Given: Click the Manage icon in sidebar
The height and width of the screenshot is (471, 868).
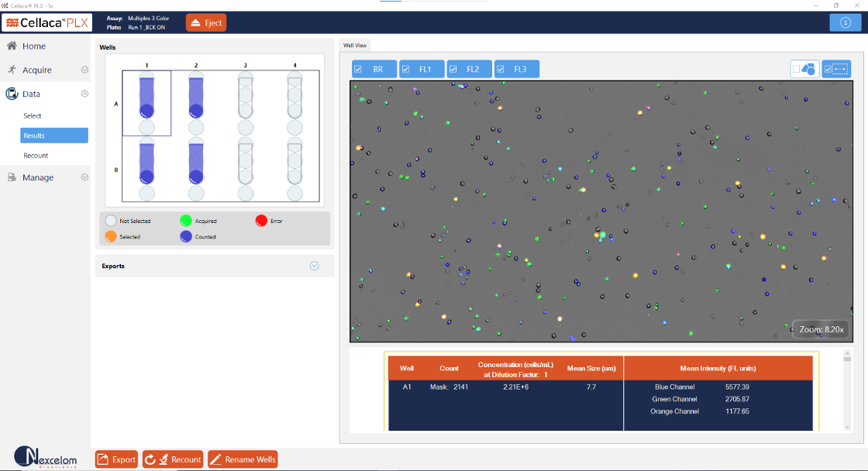Looking at the screenshot, I should click(x=12, y=177).
